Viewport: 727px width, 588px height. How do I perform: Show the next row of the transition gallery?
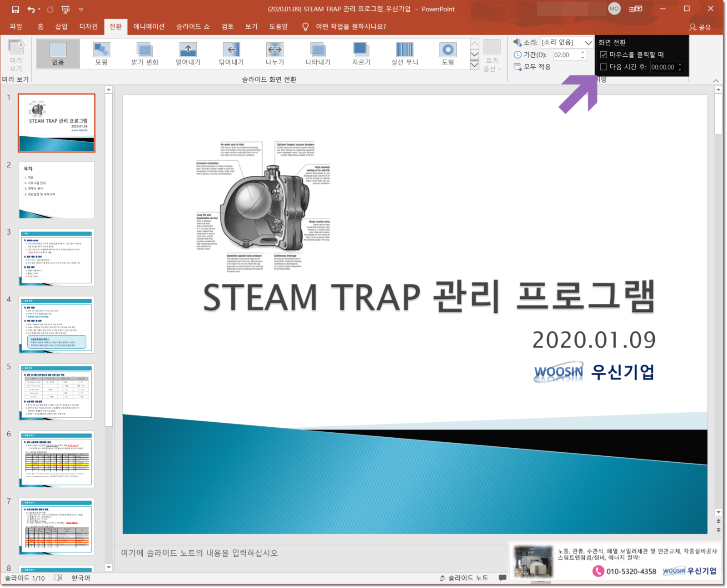474,54
